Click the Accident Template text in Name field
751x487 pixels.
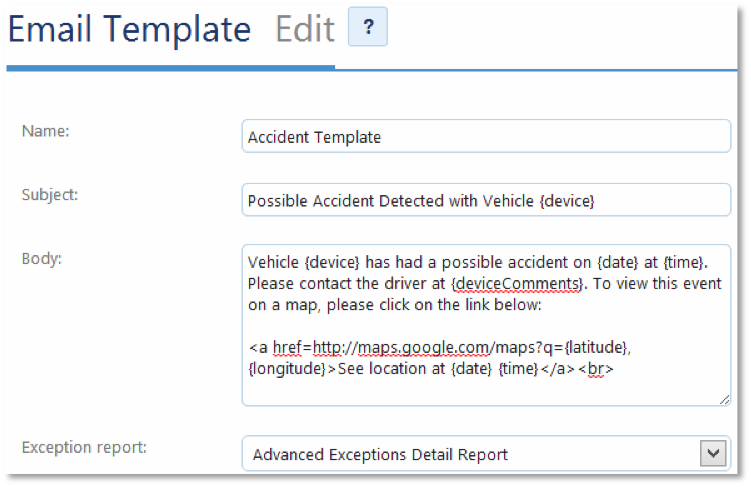314,137
